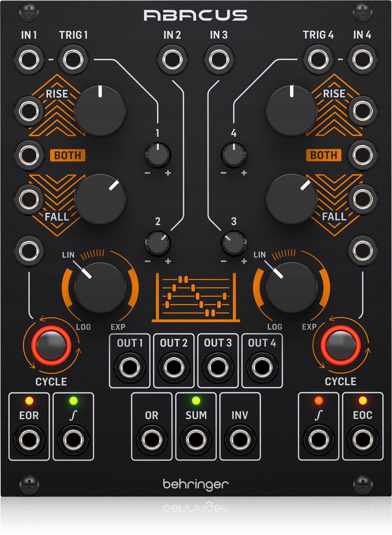Click the EOC amber LED
The height and width of the screenshot is (535, 392).
pos(363,401)
